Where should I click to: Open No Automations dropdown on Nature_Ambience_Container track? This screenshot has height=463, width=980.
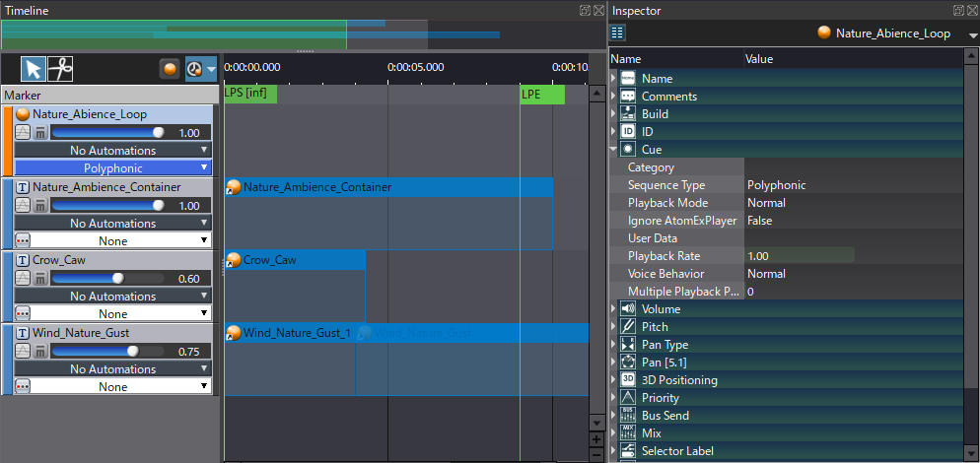point(113,224)
